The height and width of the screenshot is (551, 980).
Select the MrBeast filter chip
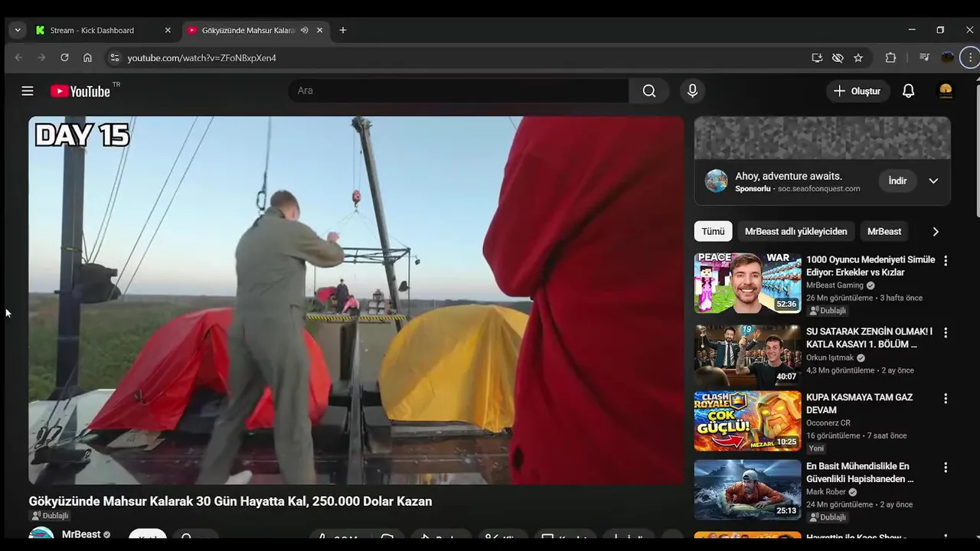[884, 231]
